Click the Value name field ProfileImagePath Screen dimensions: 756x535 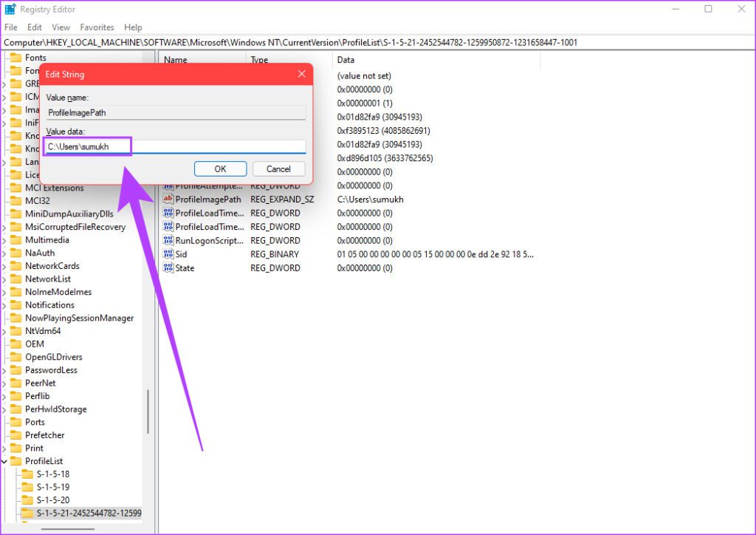point(176,113)
